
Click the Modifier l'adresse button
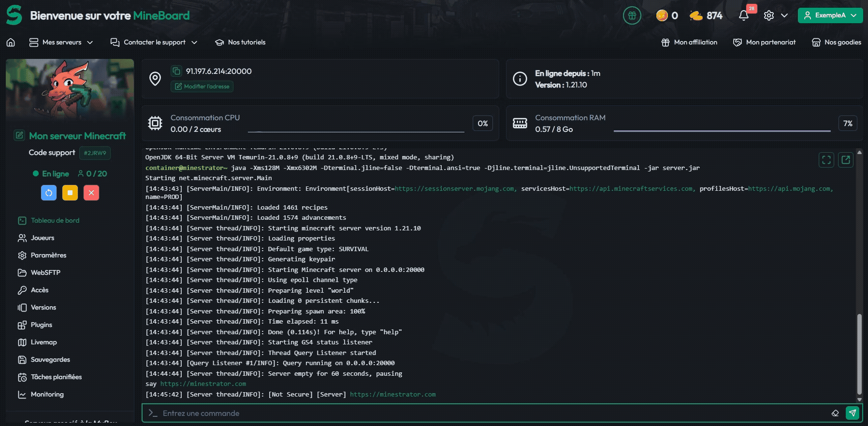[202, 86]
